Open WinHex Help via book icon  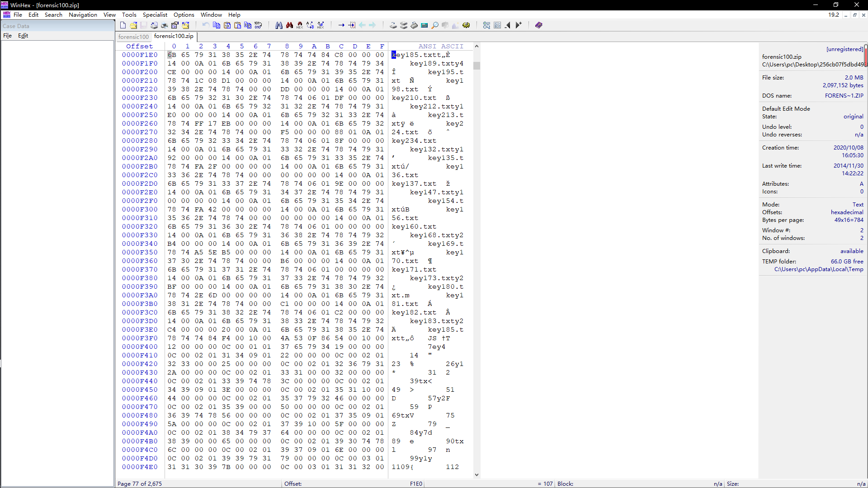click(538, 25)
